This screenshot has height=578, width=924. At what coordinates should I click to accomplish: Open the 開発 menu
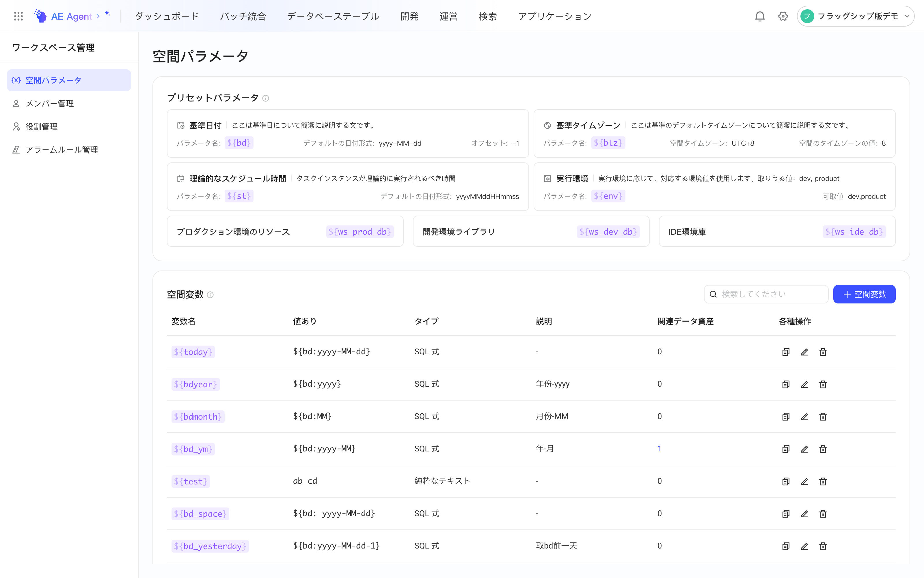point(409,16)
